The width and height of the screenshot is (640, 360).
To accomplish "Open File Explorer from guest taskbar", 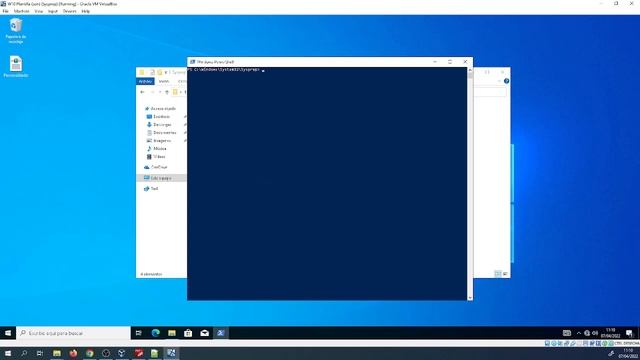I will pos(172,333).
